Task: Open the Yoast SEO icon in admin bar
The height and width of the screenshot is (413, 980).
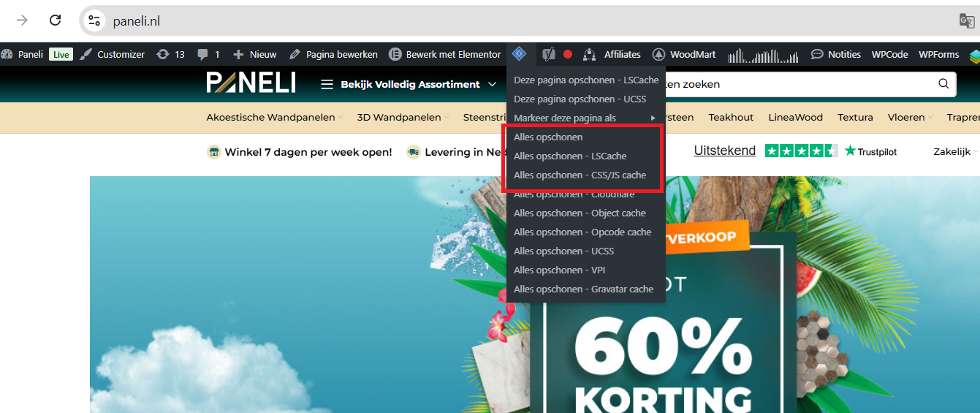Action: pyautogui.click(x=548, y=54)
